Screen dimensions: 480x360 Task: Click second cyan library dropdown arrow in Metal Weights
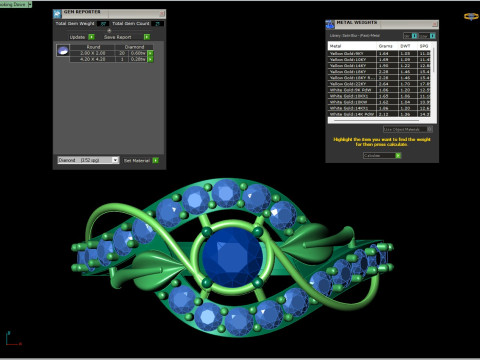(x=432, y=36)
